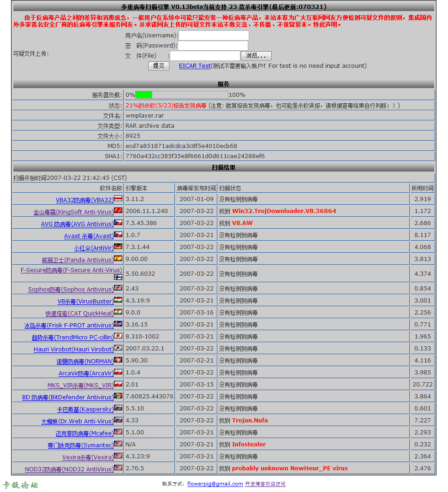The image size is (448, 492).
Task: Click the Win32.TrojDownloader.VB.36864 detection text
Action: pos(284,211)
